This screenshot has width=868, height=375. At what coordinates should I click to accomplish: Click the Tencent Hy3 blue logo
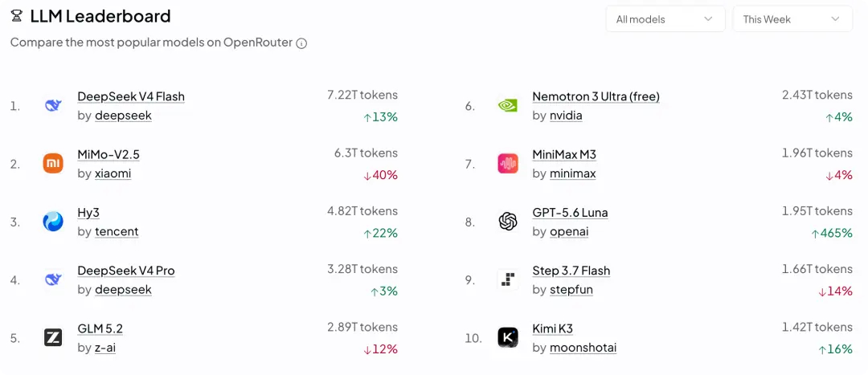coord(53,222)
